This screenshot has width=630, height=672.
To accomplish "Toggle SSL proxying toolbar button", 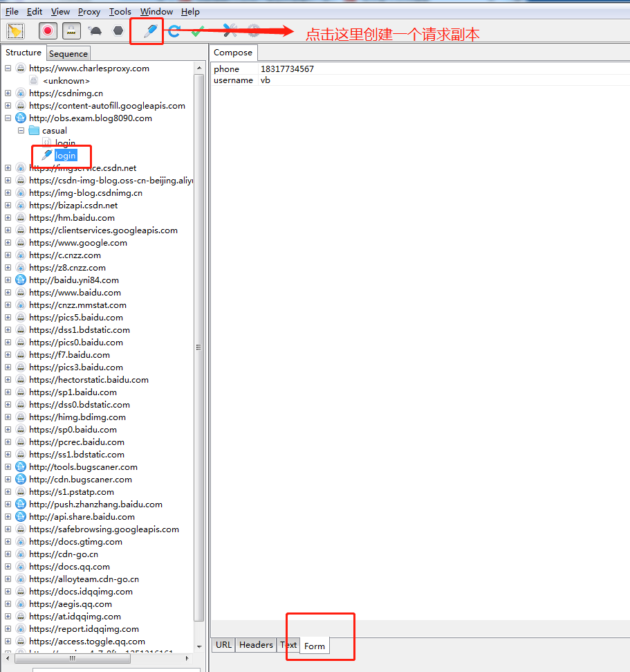I will coord(71,31).
